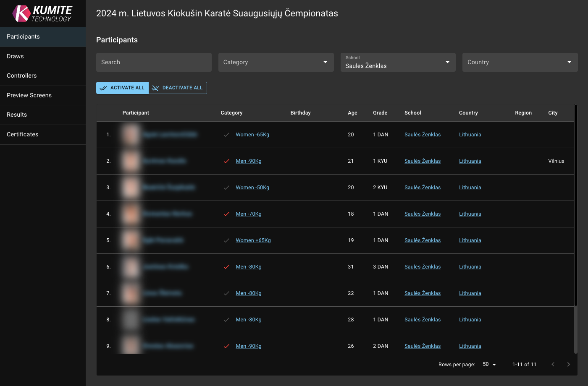Toggle the red checkmark in row 9

226,346
